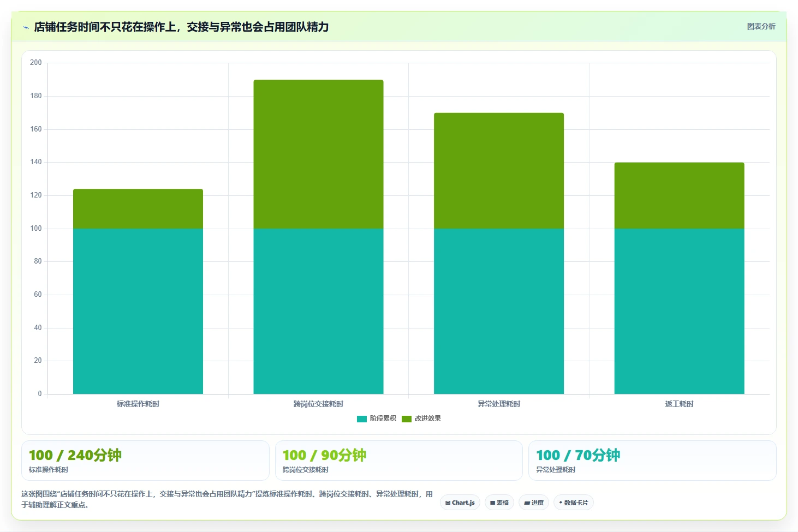Click the y-axis tick label 0

point(40,394)
